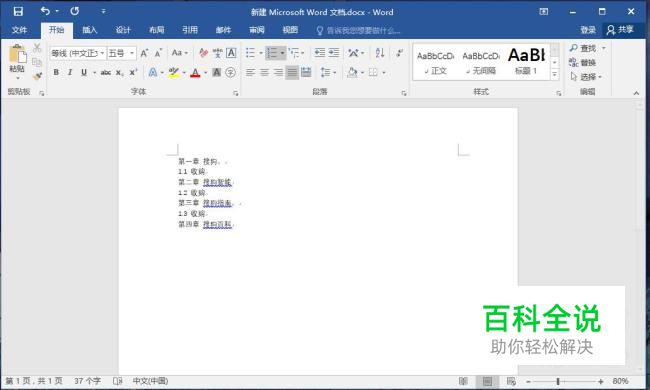Viewport: 650px width, 390px height.
Task: Decrease font size with shrink font icon
Action: [x=158, y=53]
